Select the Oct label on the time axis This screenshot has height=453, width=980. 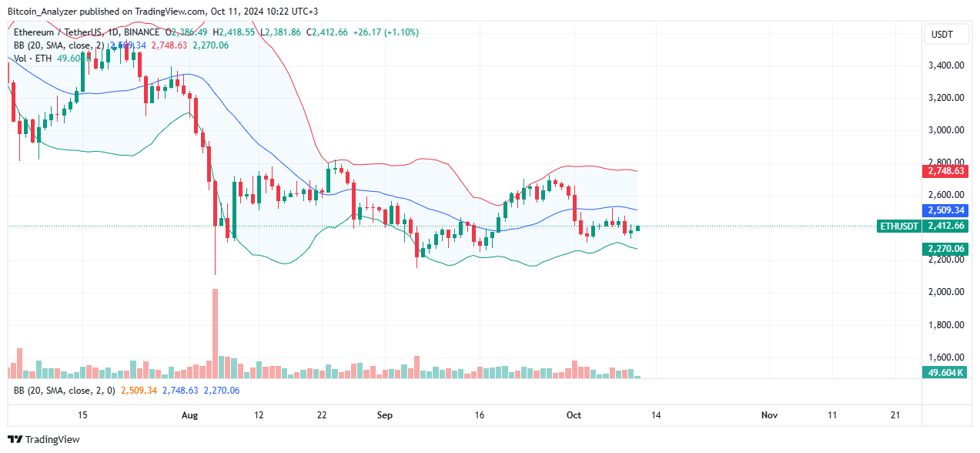click(574, 415)
